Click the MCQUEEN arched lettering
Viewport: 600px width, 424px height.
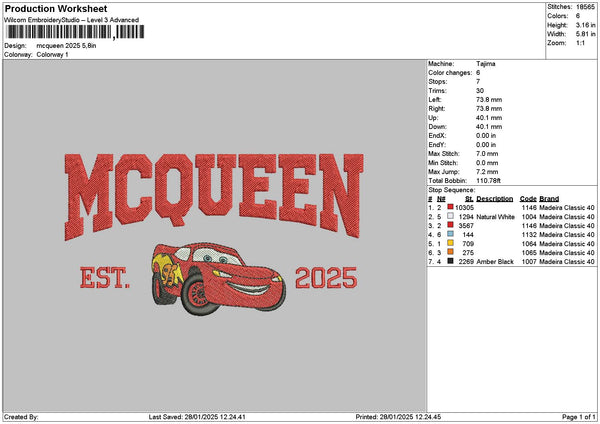pos(214,196)
